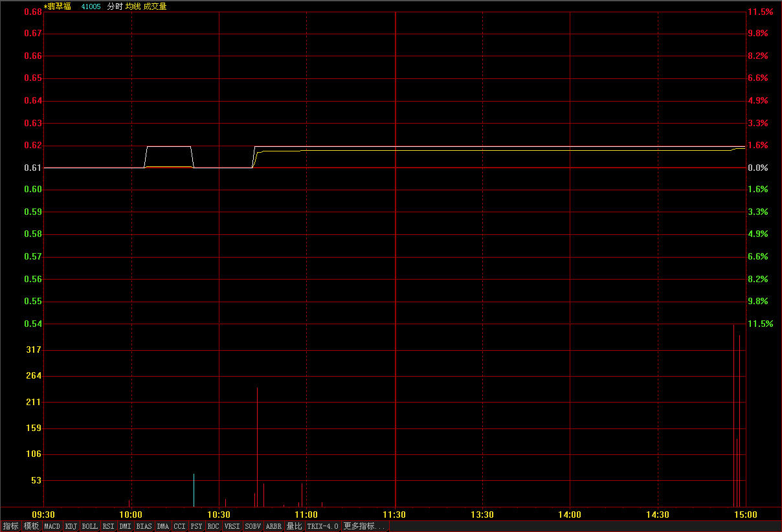782x532 pixels.
Task: Click the 0.65 price axis label
Action: (x=33, y=78)
